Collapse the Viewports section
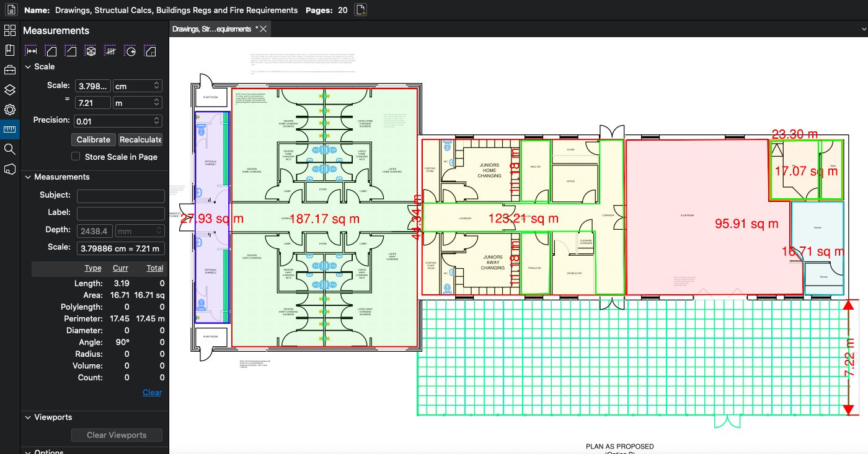 [x=28, y=417]
